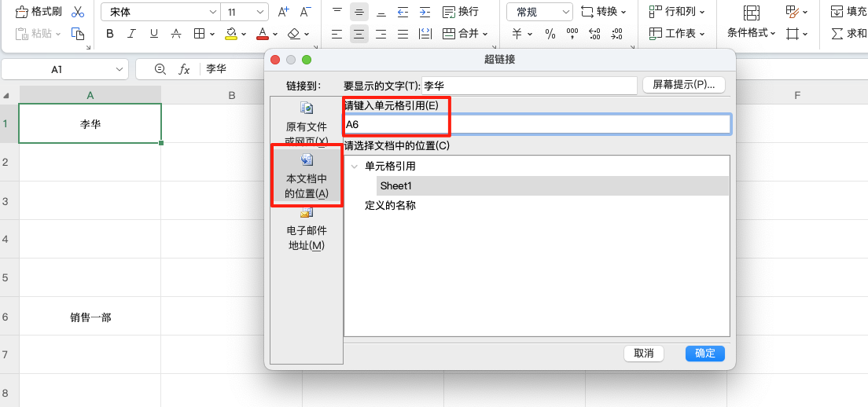Collapse the 单元格引用 tree node
Viewport: 868px width, 407px height.
354,167
